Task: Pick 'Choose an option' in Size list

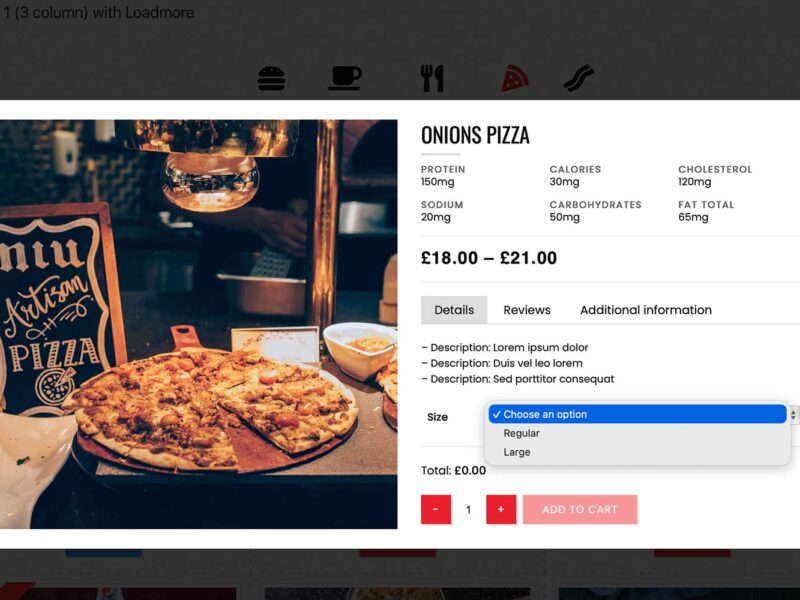Action: (x=637, y=414)
